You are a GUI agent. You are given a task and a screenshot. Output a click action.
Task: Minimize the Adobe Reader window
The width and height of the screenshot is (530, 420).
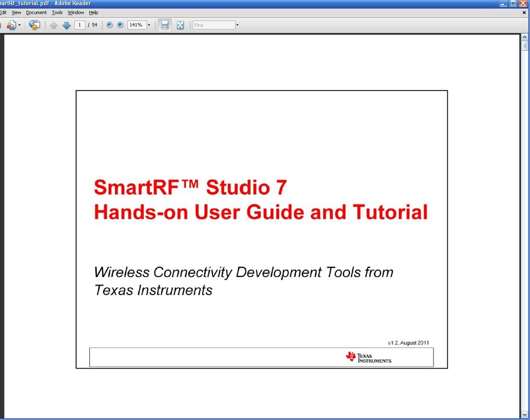[502, 3]
